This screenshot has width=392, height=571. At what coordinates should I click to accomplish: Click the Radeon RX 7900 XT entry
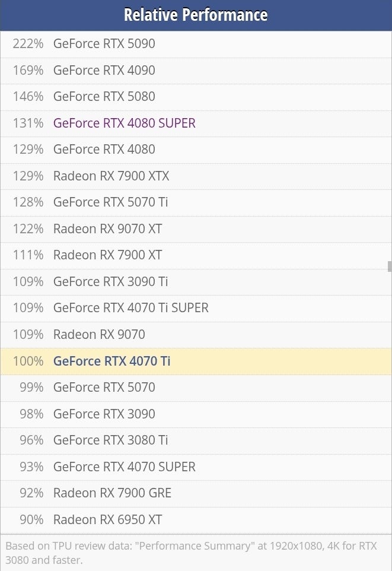[x=107, y=255]
